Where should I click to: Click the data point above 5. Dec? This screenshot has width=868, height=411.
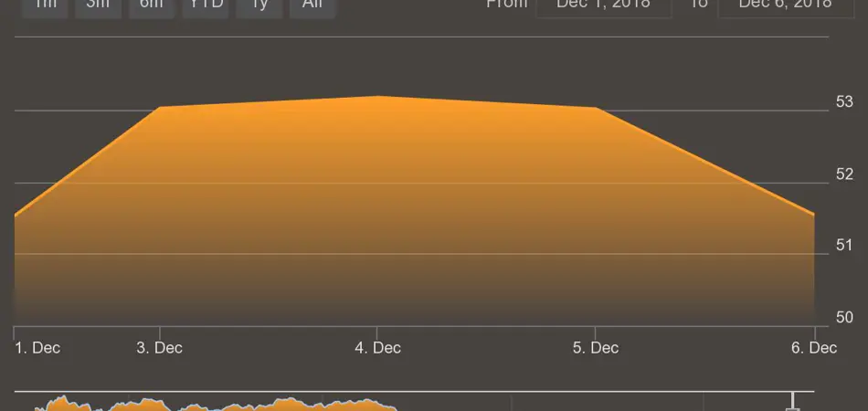pyautogui.click(x=596, y=107)
